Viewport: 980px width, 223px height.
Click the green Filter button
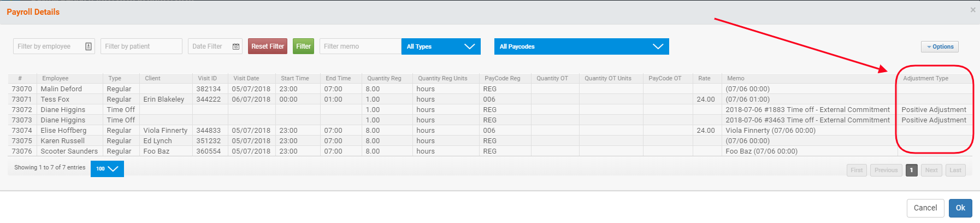[x=303, y=46]
